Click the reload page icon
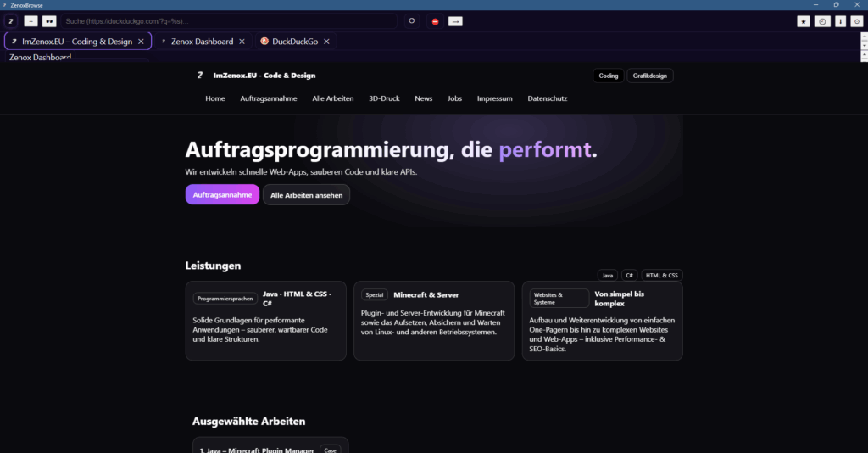The width and height of the screenshot is (868, 453). click(x=412, y=21)
